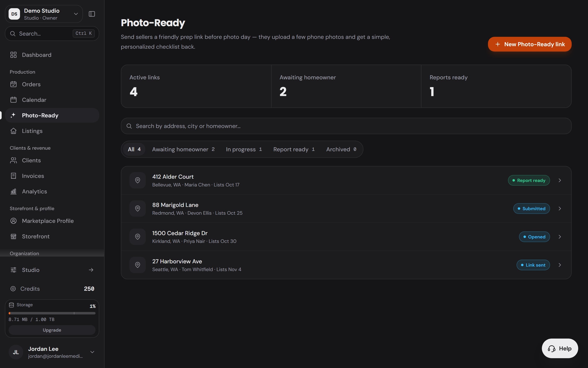
Task: Click the Upgrade storage button
Action: coord(52,330)
